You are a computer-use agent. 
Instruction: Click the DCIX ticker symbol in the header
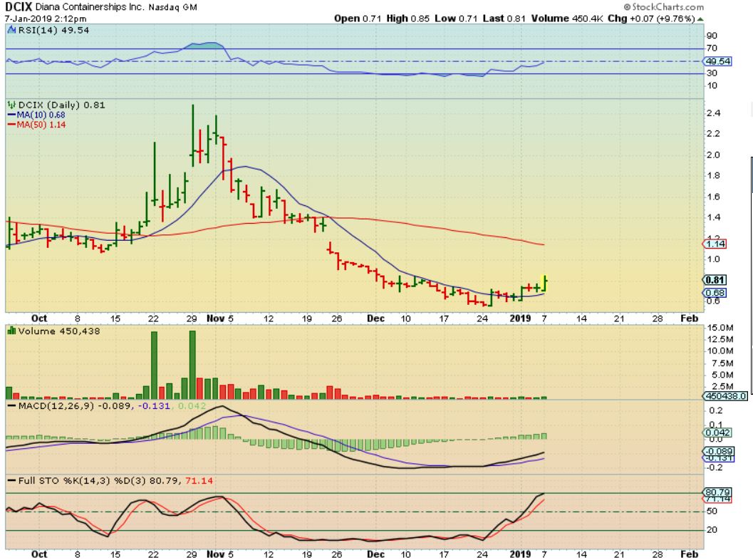(19, 6)
